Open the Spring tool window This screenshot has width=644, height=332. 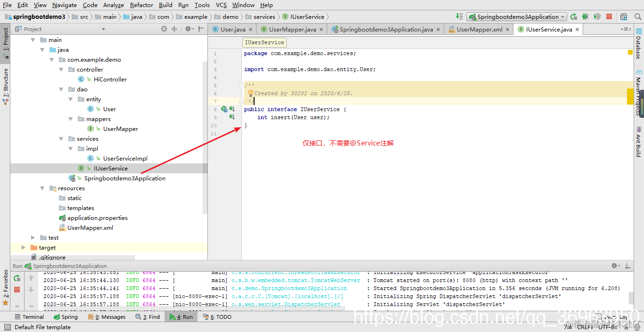pyautogui.click(x=66, y=317)
